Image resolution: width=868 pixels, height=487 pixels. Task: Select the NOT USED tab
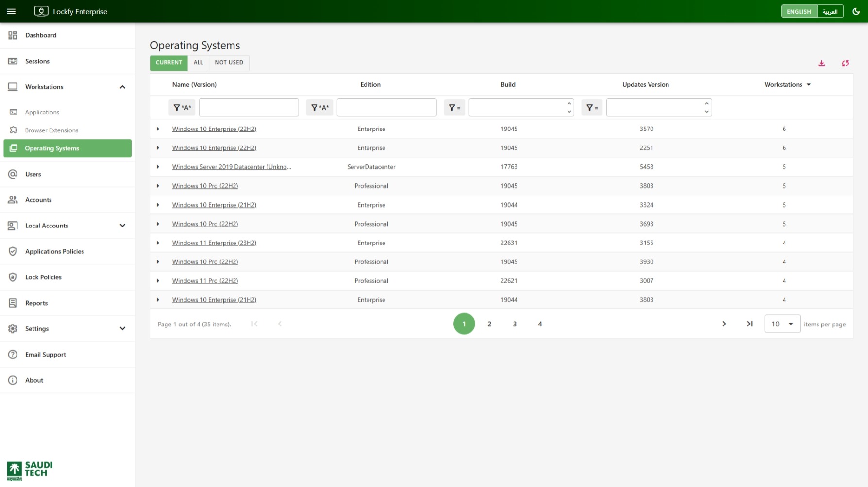(x=229, y=63)
